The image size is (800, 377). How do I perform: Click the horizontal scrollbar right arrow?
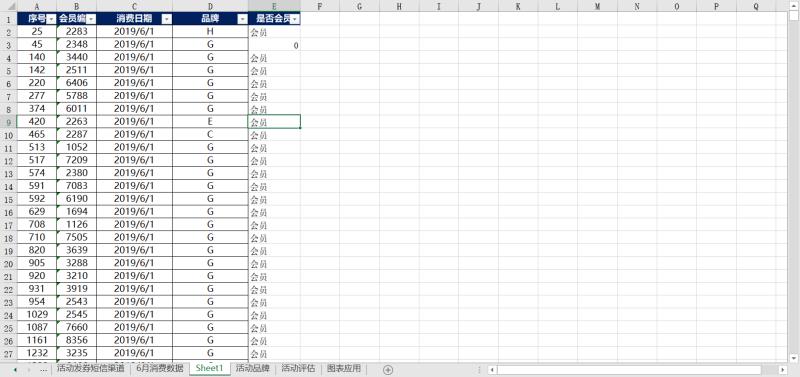(783, 369)
